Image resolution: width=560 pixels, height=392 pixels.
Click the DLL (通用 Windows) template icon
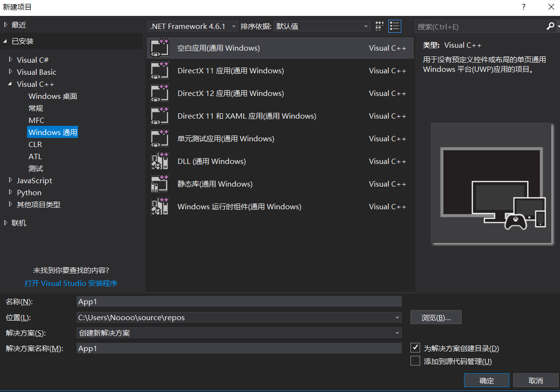click(160, 162)
